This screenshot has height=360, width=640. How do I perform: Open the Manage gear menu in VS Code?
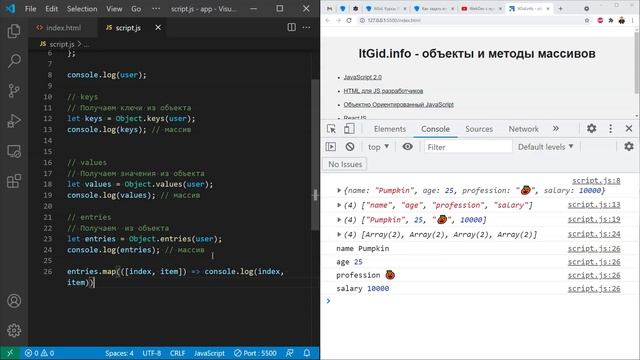tap(14, 330)
